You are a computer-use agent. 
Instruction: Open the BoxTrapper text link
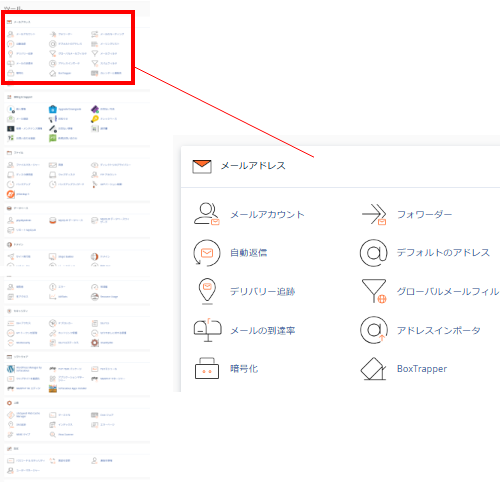point(422,369)
